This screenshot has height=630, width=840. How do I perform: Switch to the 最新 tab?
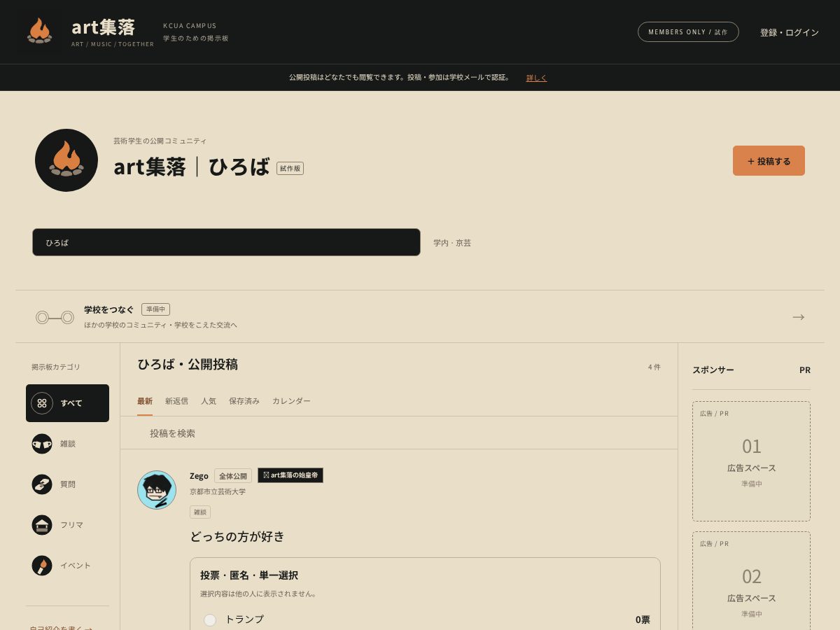click(x=145, y=401)
